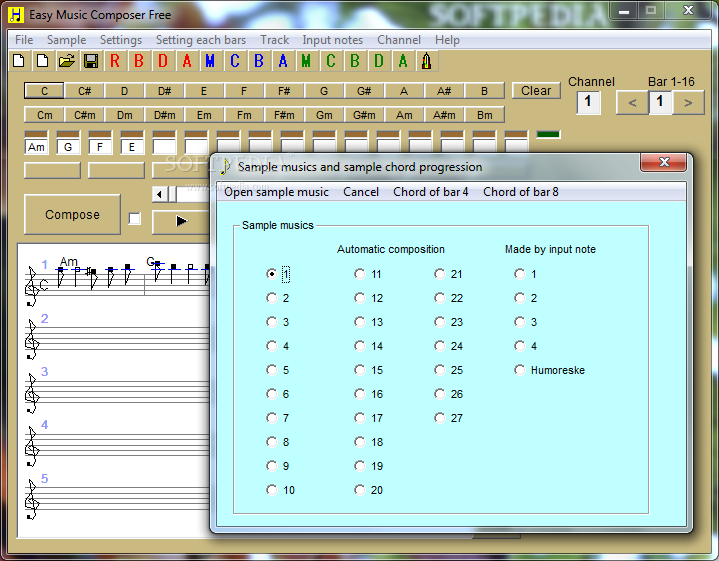This screenshot has width=719, height=561.
Task: Select the Em minor chord button
Action: (x=204, y=115)
